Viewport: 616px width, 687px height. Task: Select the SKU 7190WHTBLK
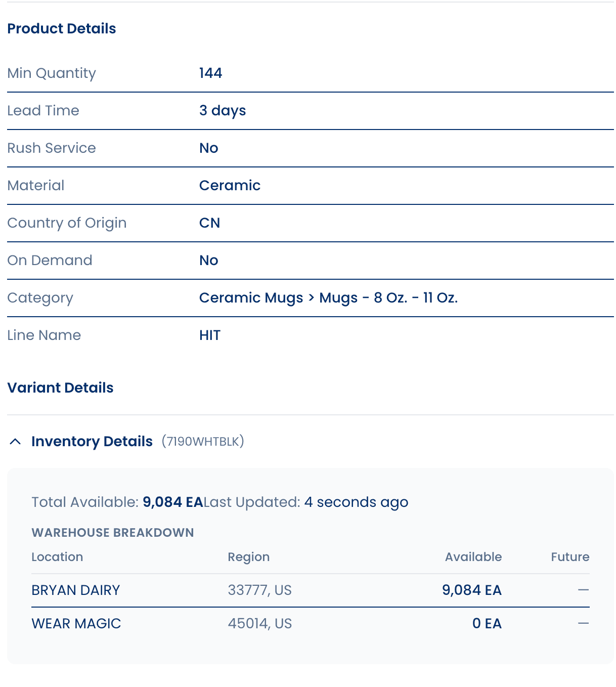pyautogui.click(x=203, y=441)
